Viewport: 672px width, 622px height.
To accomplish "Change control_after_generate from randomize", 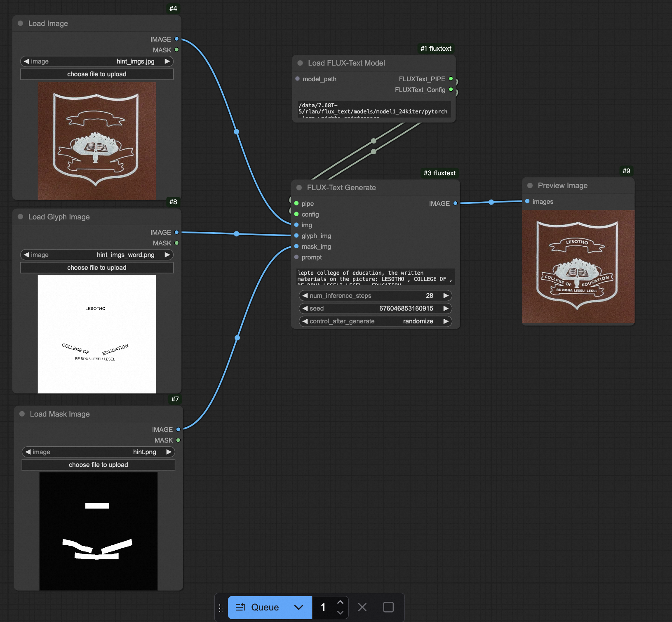I will (445, 321).
